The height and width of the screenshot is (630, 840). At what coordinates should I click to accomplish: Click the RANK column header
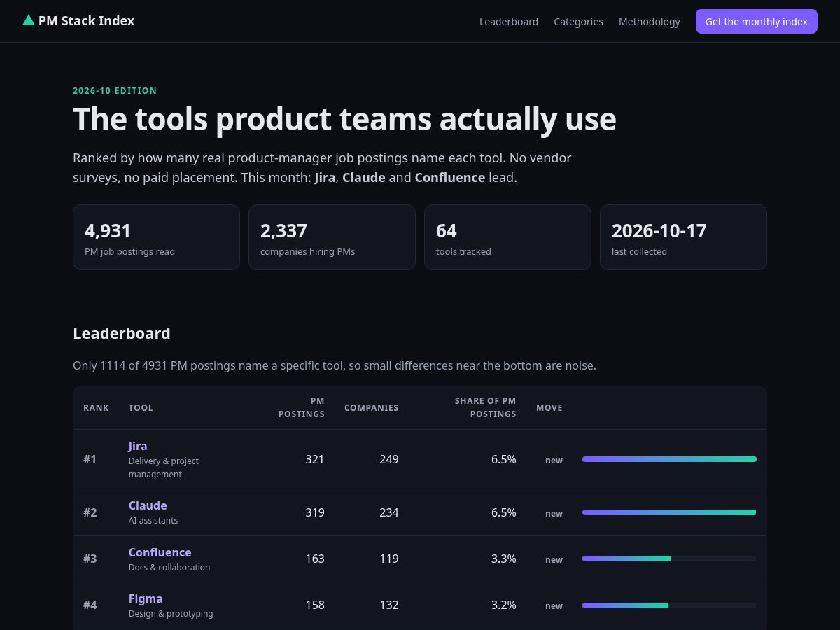96,407
